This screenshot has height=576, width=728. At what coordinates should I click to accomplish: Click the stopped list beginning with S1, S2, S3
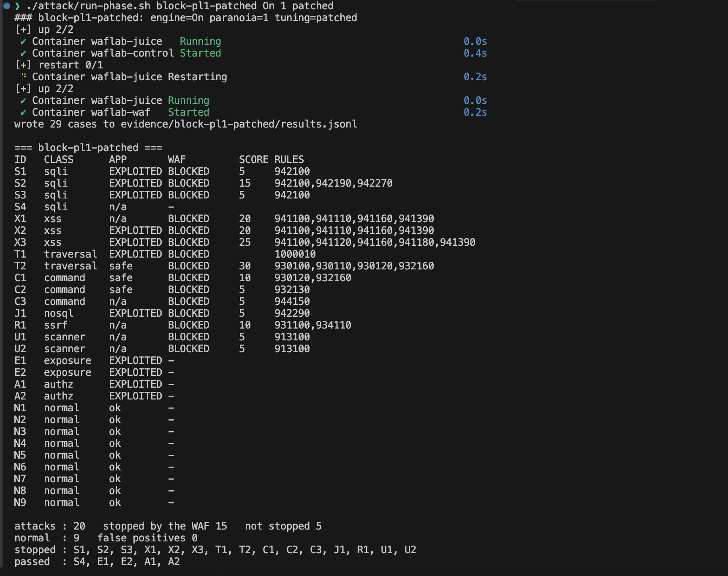tap(245, 550)
